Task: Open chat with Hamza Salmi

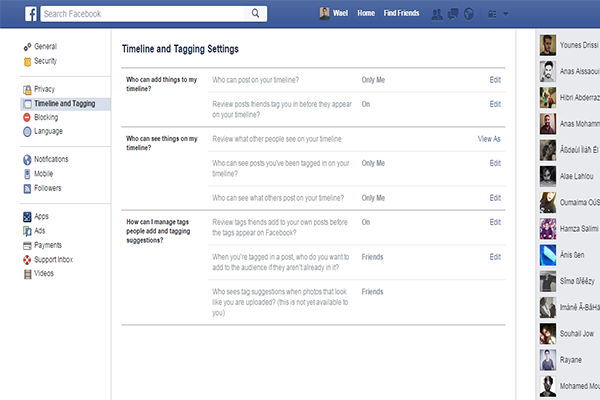Action: click(x=570, y=228)
